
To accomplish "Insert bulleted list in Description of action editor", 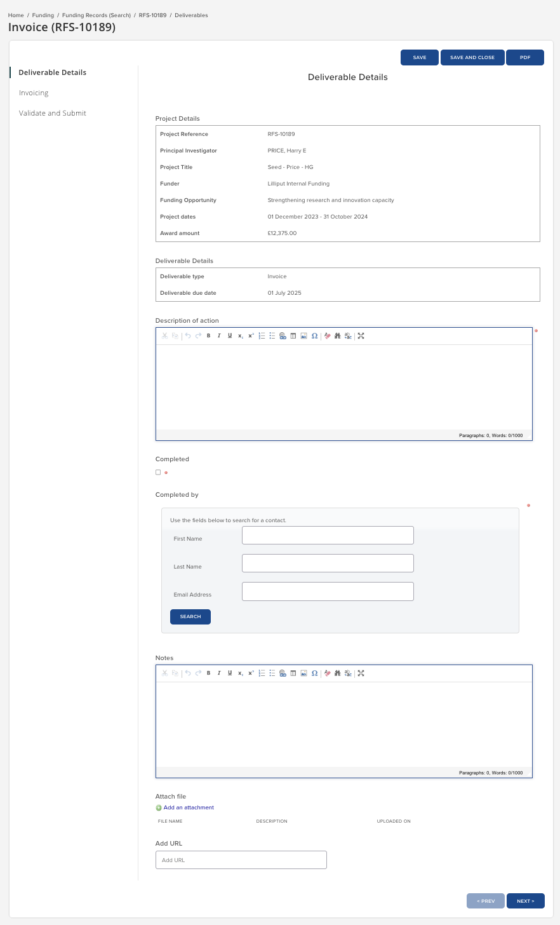I will [x=272, y=336].
